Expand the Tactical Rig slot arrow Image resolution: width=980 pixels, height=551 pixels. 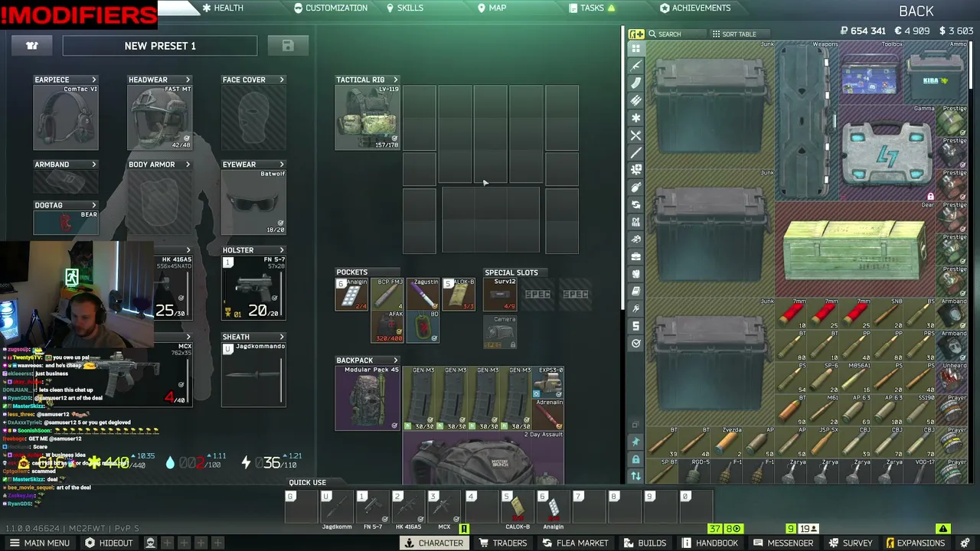click(396, 80)
